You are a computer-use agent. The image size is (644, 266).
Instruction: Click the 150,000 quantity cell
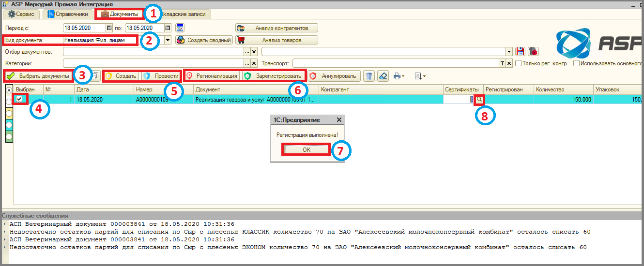pos(563,99)
